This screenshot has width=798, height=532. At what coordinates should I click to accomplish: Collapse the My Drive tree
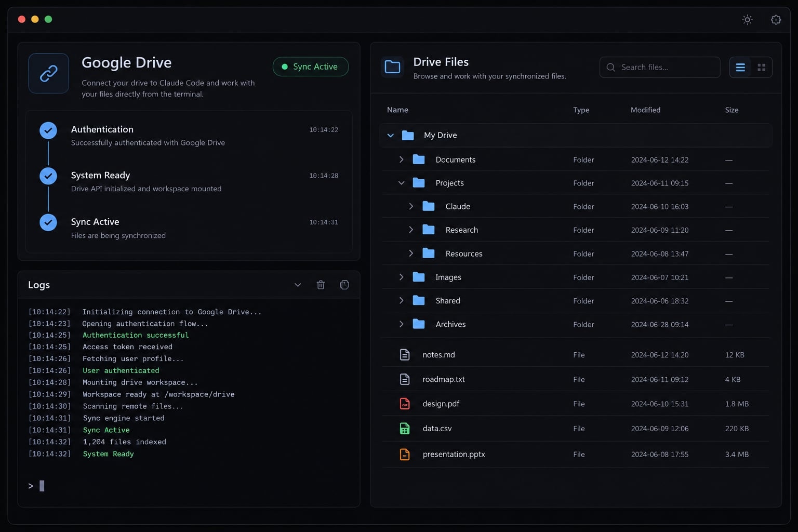pos(391,136)
